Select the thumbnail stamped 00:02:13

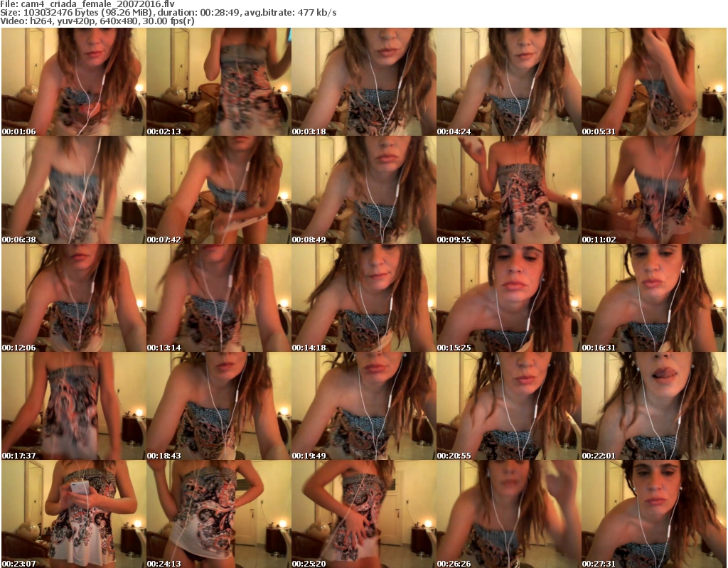(219, 82)
